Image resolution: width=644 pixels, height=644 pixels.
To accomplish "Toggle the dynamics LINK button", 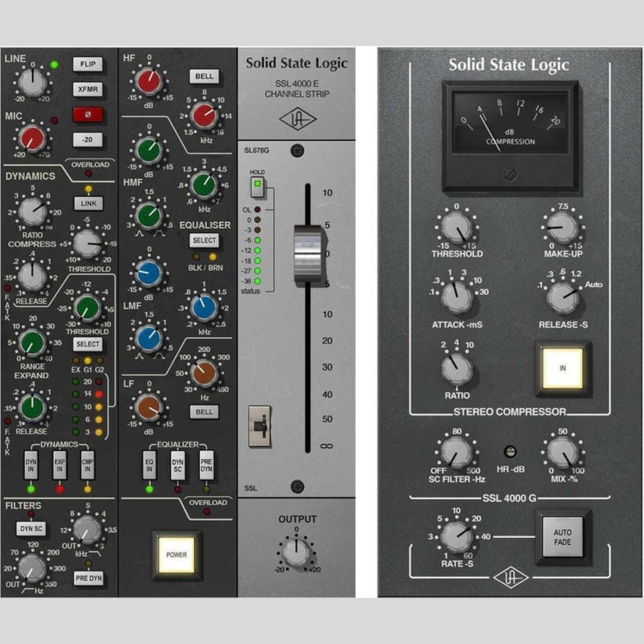I will 89,203.
